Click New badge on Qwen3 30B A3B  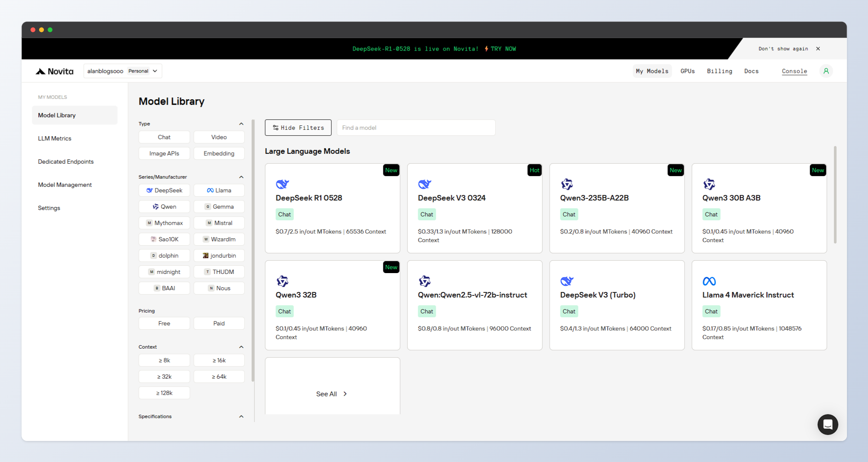(x=818, y=170)
